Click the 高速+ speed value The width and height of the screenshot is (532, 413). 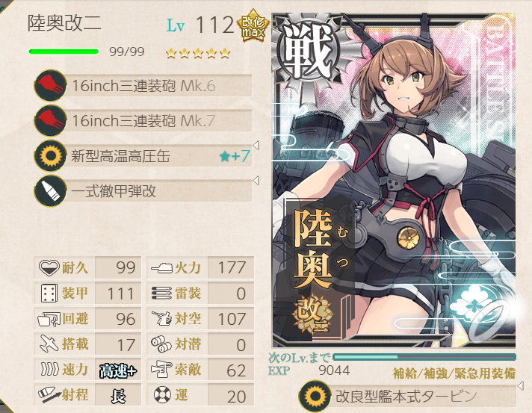click(118, 370)
